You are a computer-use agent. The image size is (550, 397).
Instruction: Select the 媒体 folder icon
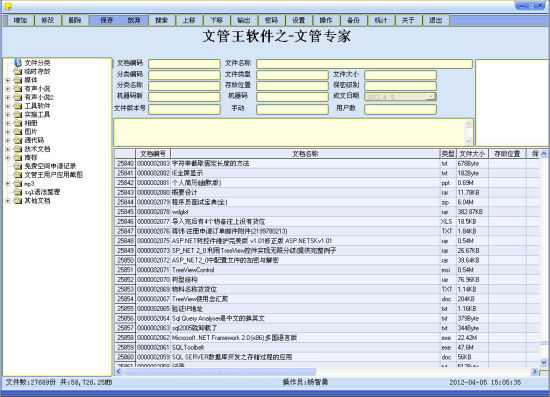click(18, 80)
